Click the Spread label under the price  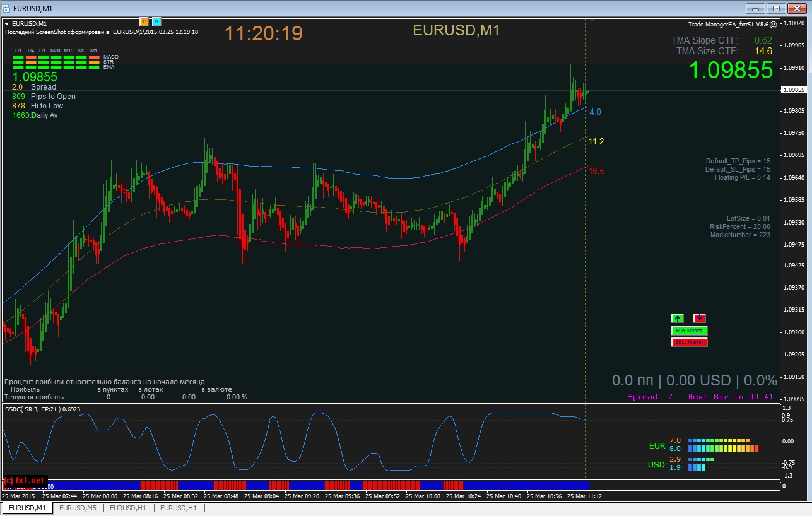click(x=44, y=87)
